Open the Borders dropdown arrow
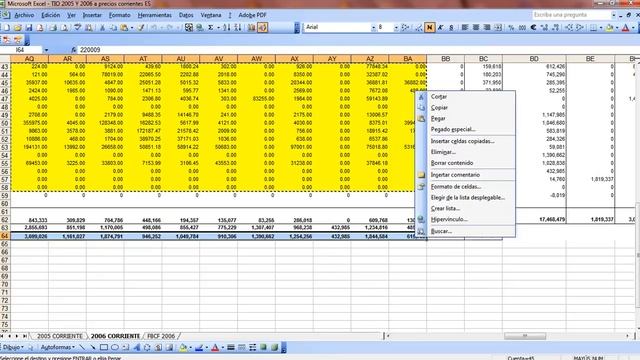 (601, 27)
